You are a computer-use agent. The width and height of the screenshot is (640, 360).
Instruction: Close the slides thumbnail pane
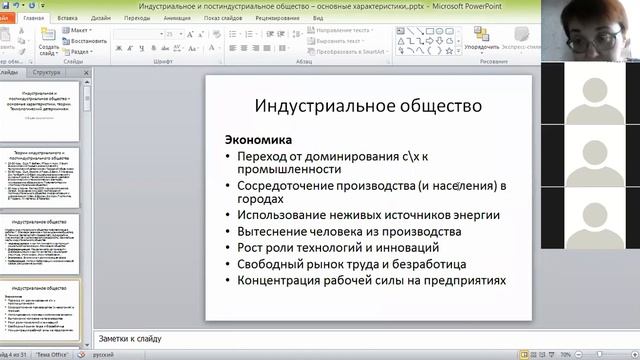click(x=86, y=73)
